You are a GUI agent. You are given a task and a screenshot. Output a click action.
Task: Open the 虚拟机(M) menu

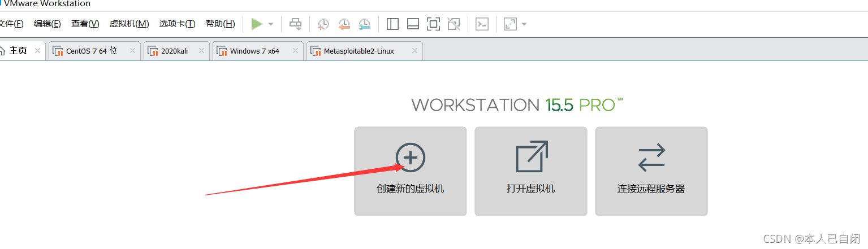tap(129, 24)
